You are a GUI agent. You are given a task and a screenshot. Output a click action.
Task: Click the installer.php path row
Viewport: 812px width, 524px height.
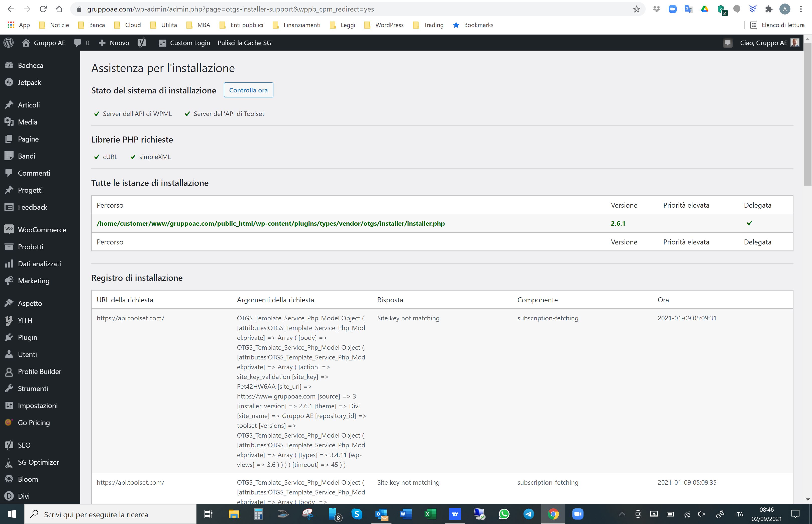point(442,223)
